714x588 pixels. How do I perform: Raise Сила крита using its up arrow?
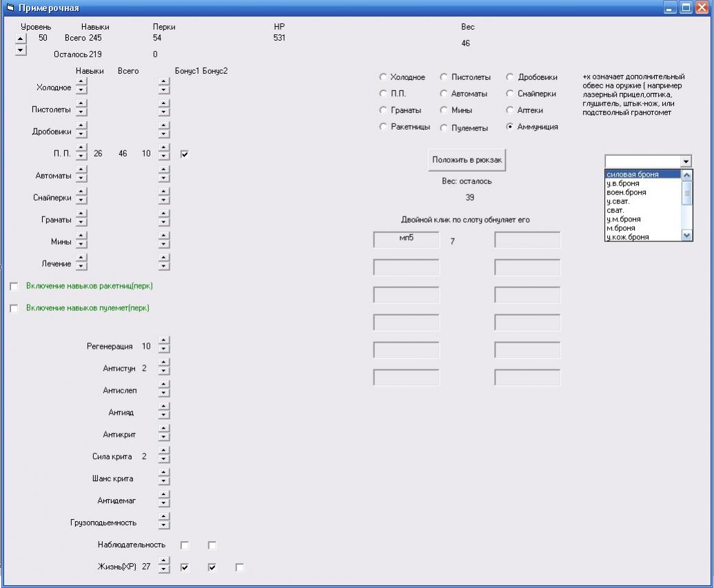[163, 452]
